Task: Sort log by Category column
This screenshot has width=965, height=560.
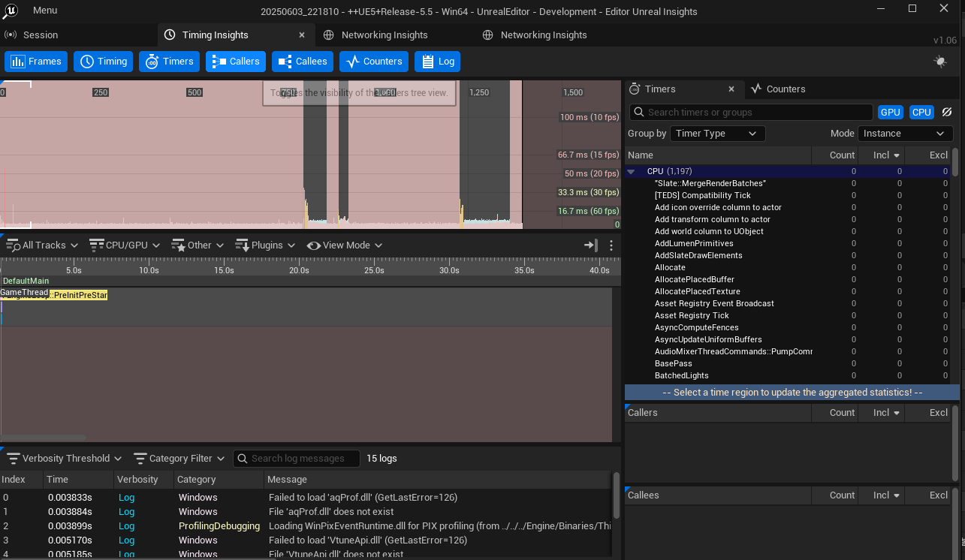Action: pos(219,479)
